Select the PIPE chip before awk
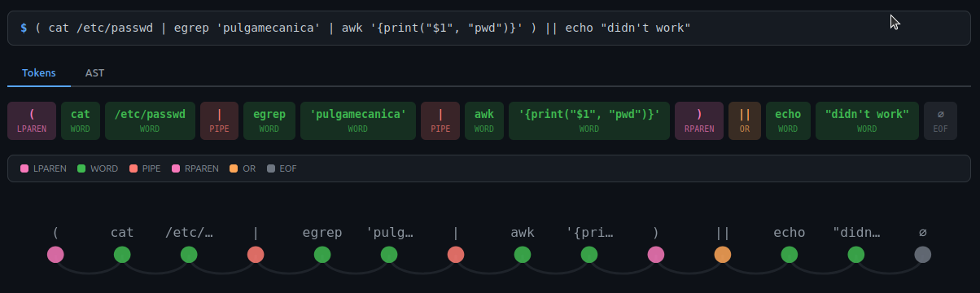This screenshot has width=980, height=293. tap(440, 120)
